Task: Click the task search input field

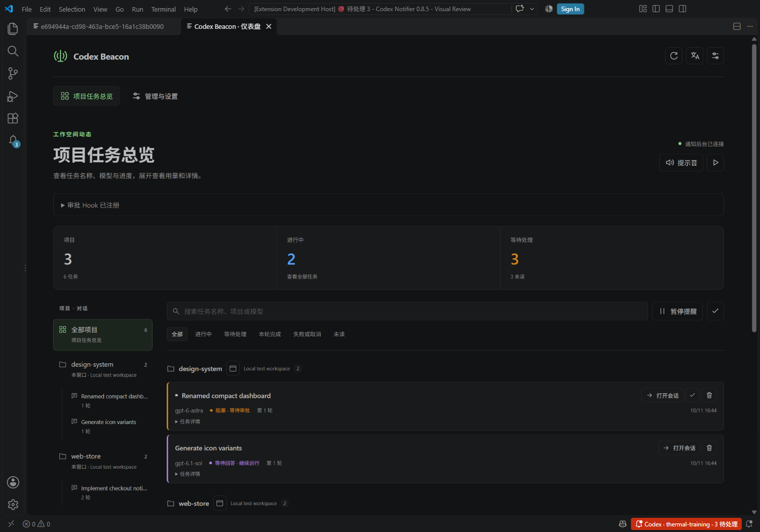Action: coord(407,311)
